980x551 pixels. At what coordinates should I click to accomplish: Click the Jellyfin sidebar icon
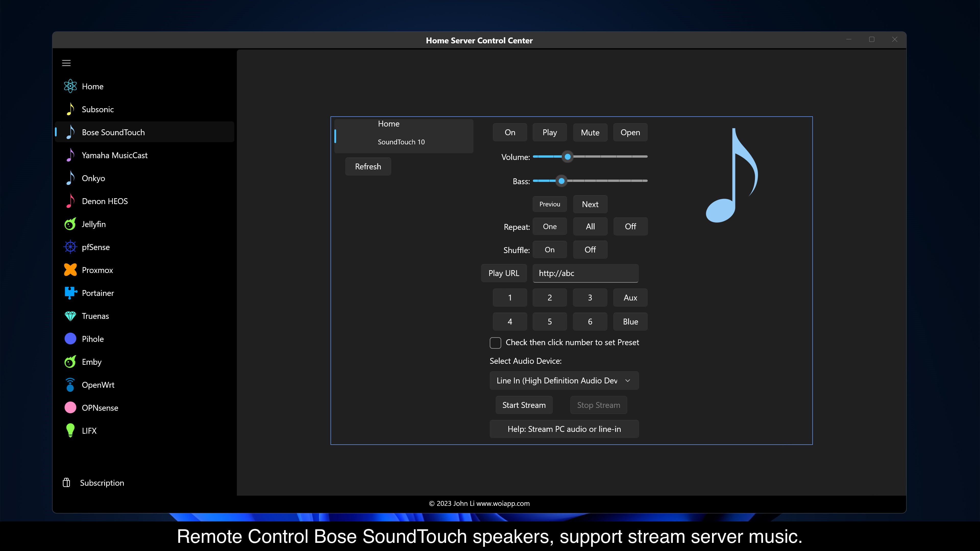click(x=70, y=224)
